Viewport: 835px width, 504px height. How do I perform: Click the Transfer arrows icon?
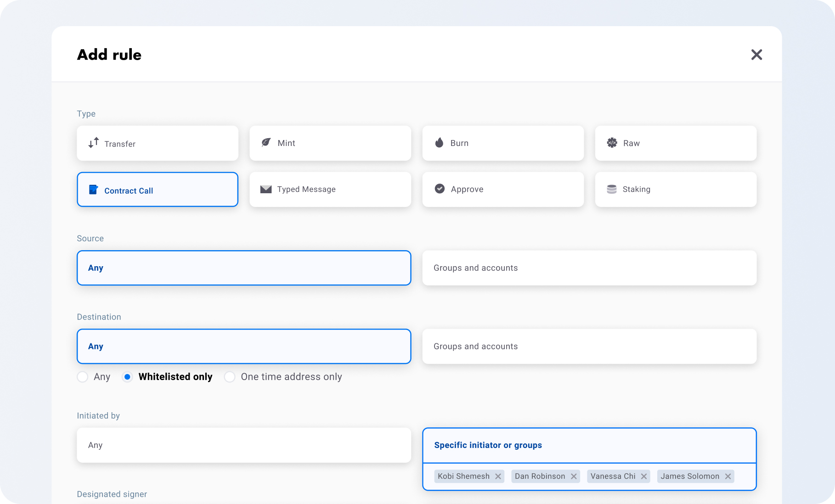[94, 143]
